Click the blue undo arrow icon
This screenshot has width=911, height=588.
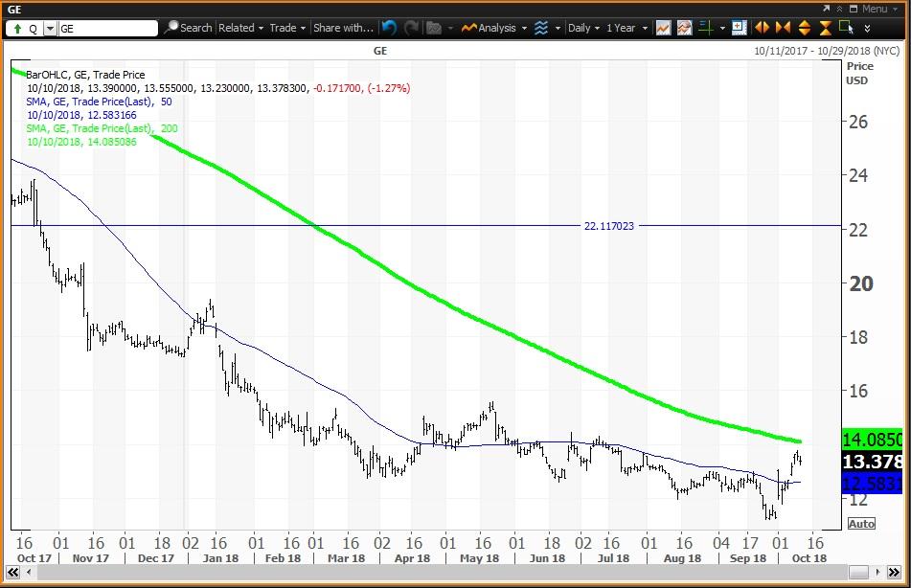[389, 28]
